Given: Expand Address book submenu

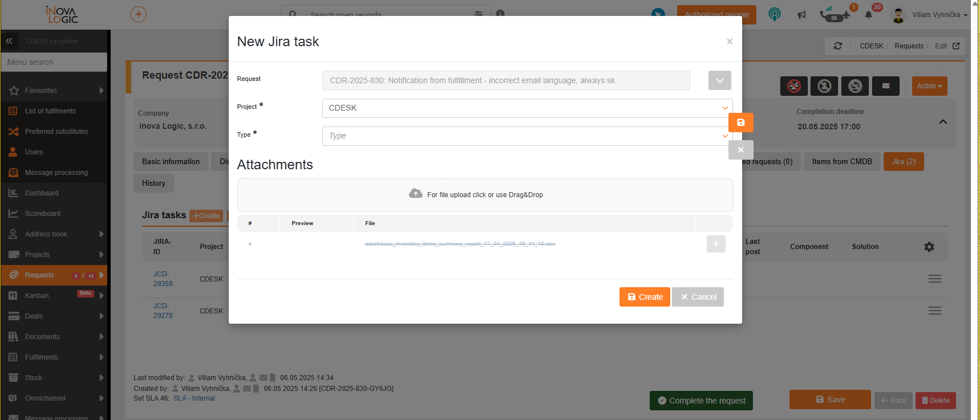Looking at the screenshot, I should click(101, 234).
